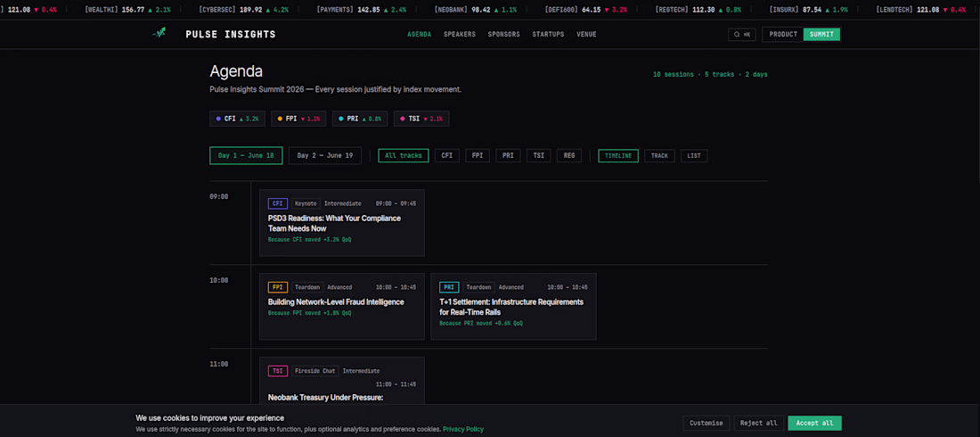Filter sessions by TSI track
The image size is (980, 437).
539,155
